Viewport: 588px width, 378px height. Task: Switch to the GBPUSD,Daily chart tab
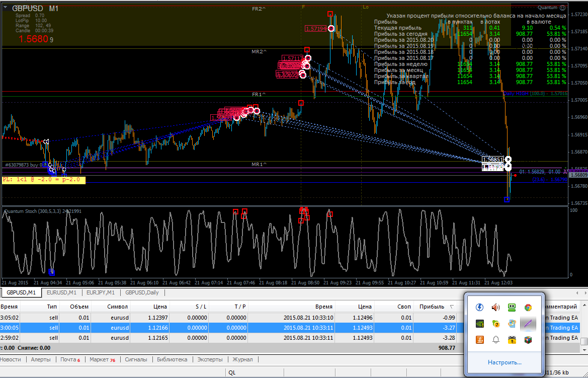click(142, 292)
